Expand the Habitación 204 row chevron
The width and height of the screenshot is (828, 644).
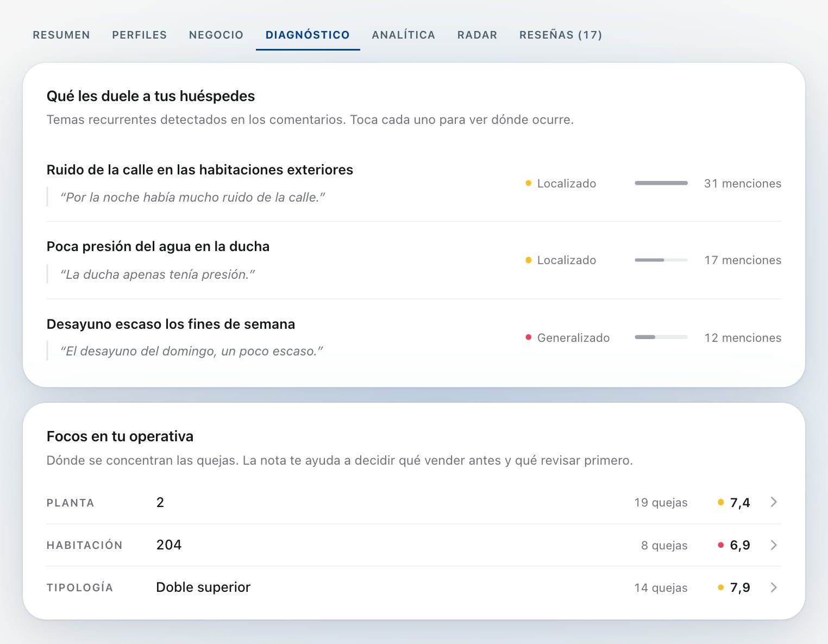tap(774, 545)
